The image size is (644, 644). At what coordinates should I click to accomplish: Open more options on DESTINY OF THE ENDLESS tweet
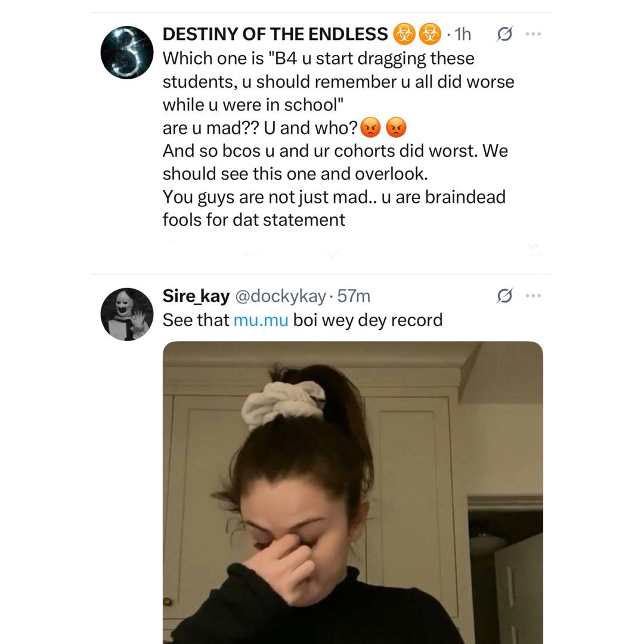click(533, 33)
